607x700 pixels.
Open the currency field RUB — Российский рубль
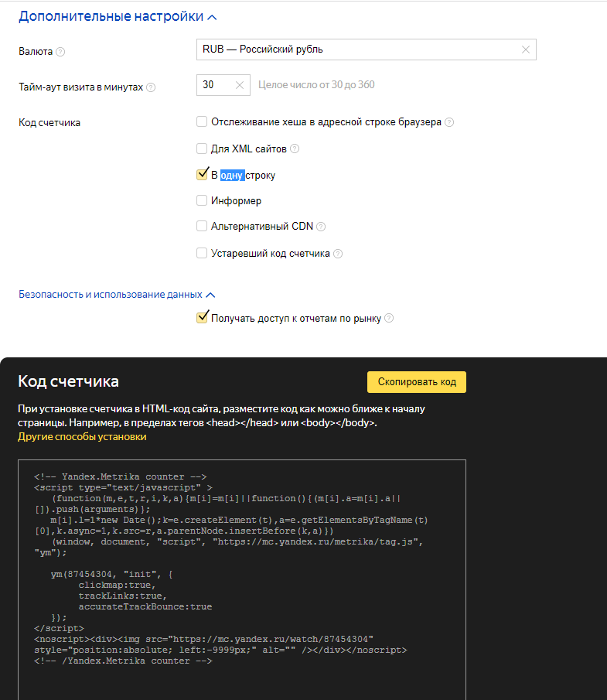[x=366, y=50]
